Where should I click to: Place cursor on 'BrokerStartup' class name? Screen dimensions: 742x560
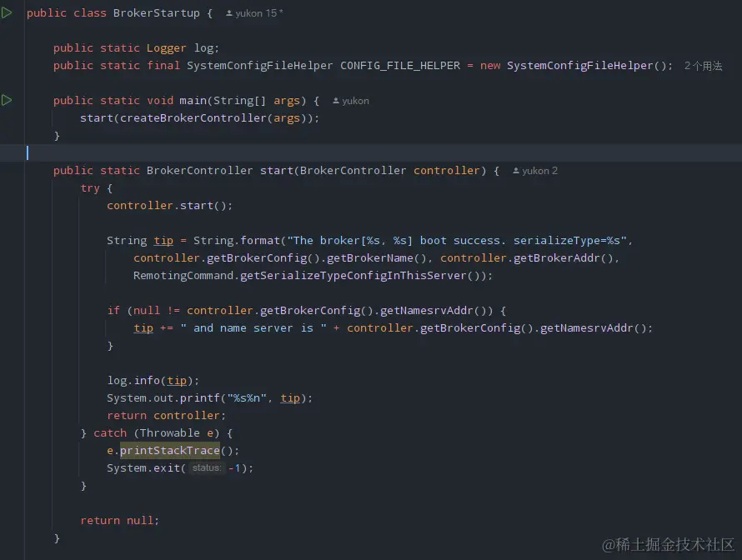coord(156,13)
